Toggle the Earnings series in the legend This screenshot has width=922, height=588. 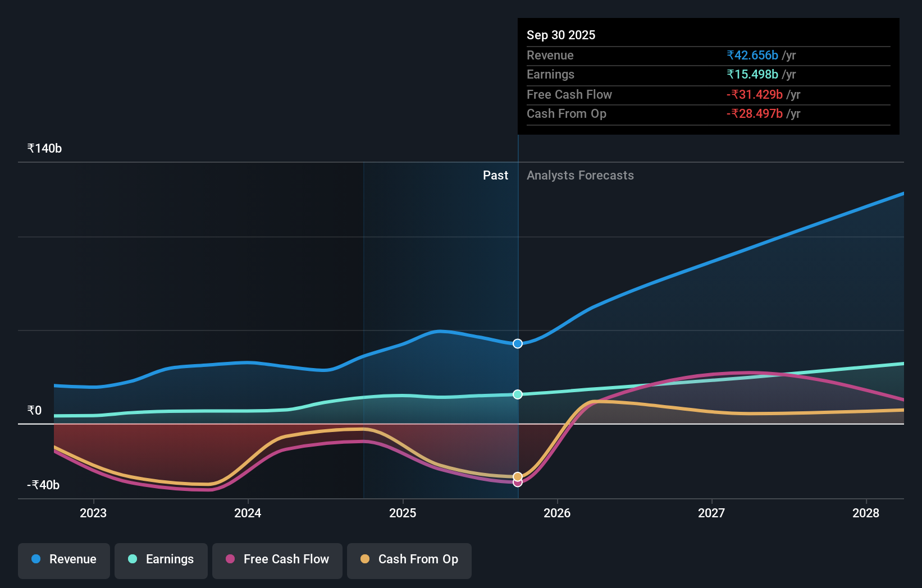(161, 561)
